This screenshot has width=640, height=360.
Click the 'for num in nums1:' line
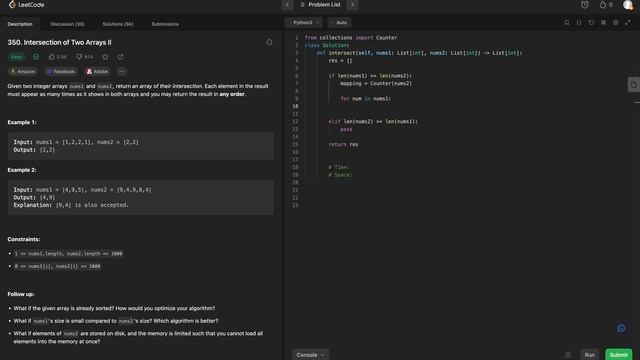(366, 98)
